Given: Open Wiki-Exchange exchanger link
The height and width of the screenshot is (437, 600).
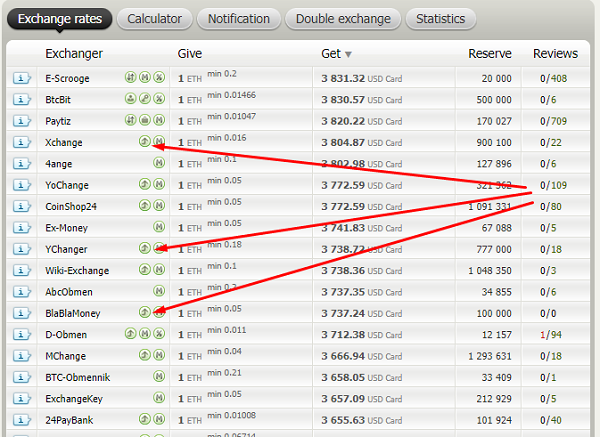Looking at the screenshot, I should click(x=77, y=271).
